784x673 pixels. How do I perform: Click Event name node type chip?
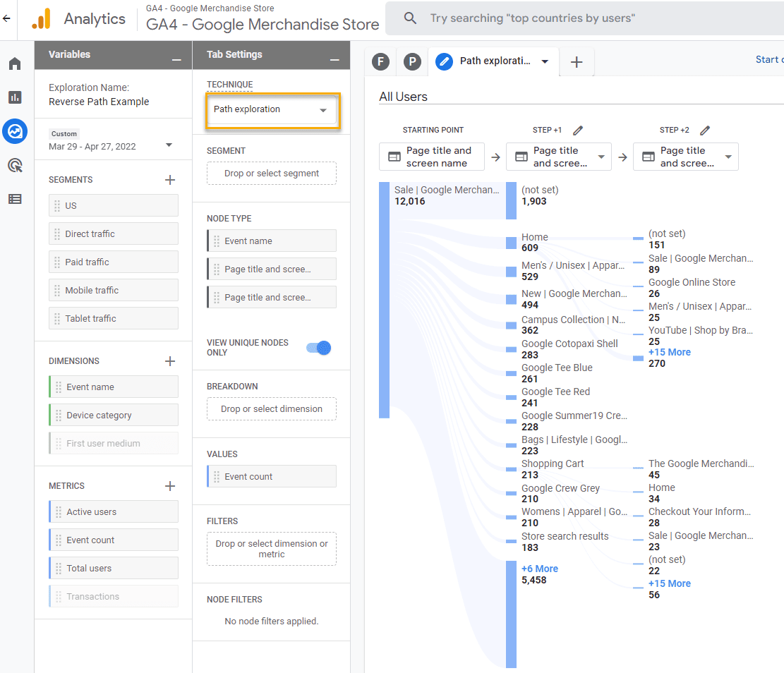pyautogui.click(x=272, y=241)
